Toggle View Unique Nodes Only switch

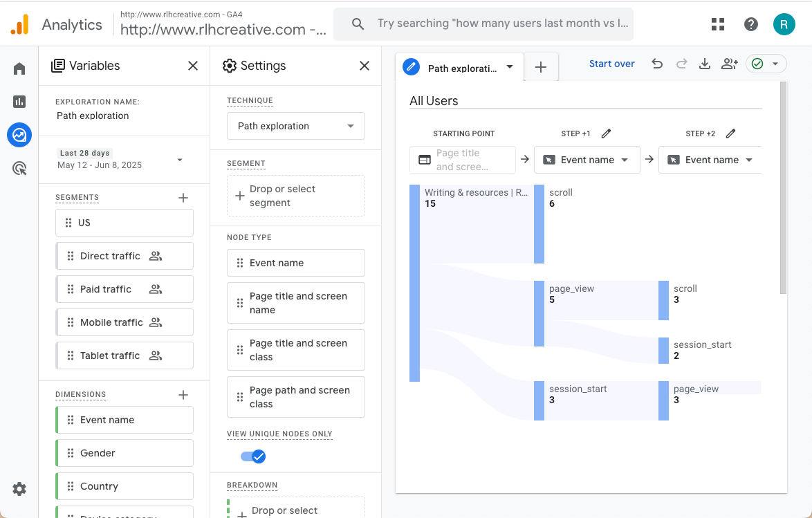253,456
